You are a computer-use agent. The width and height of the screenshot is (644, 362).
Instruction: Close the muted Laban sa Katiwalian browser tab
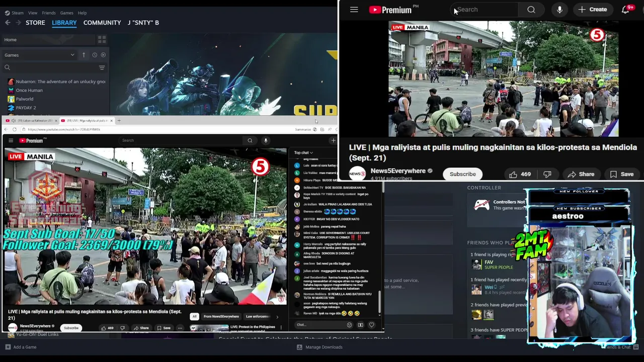pyautogui.click(x=56, y=121)
